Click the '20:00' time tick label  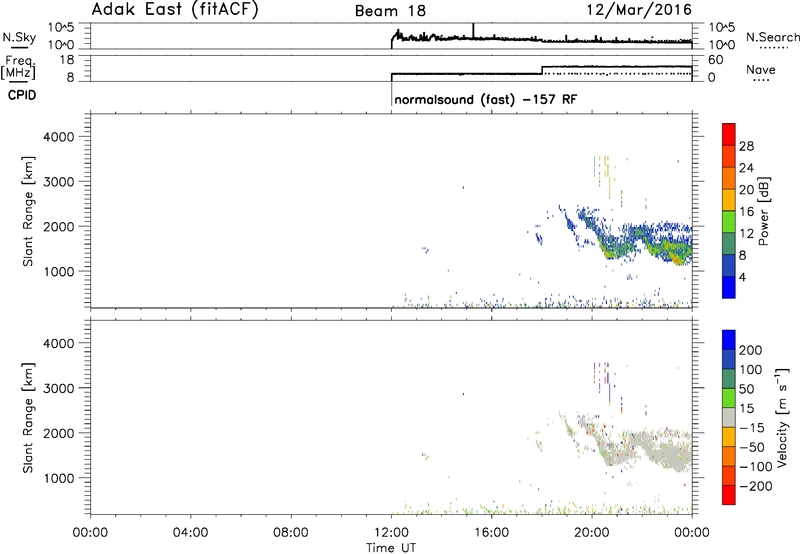click(592, 533)
